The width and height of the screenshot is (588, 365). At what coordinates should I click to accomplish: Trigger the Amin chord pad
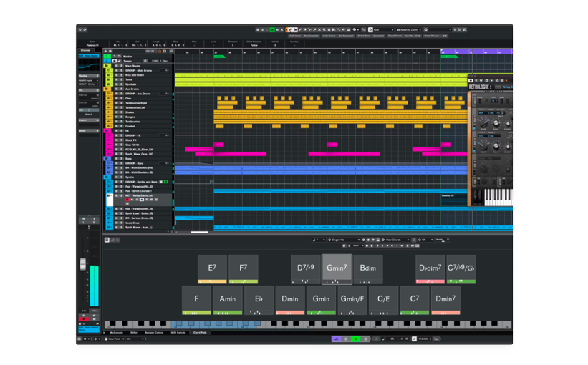click(227, 300)
